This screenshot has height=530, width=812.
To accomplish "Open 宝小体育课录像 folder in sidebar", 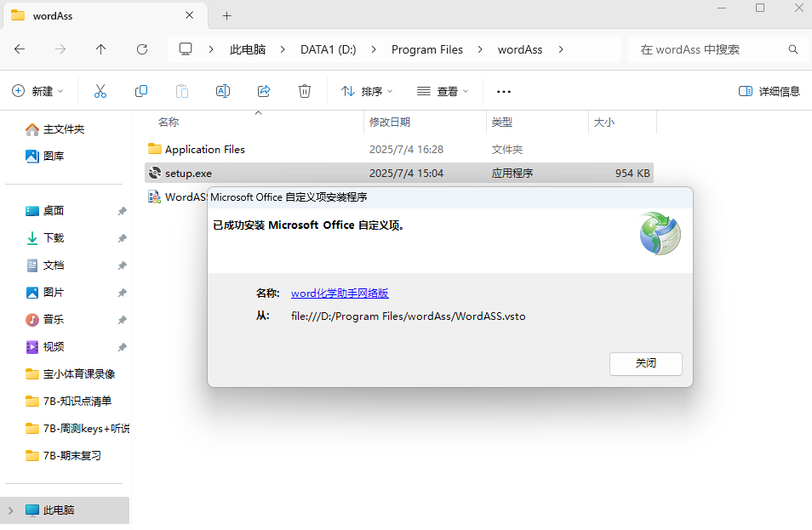I will point(71,373).
